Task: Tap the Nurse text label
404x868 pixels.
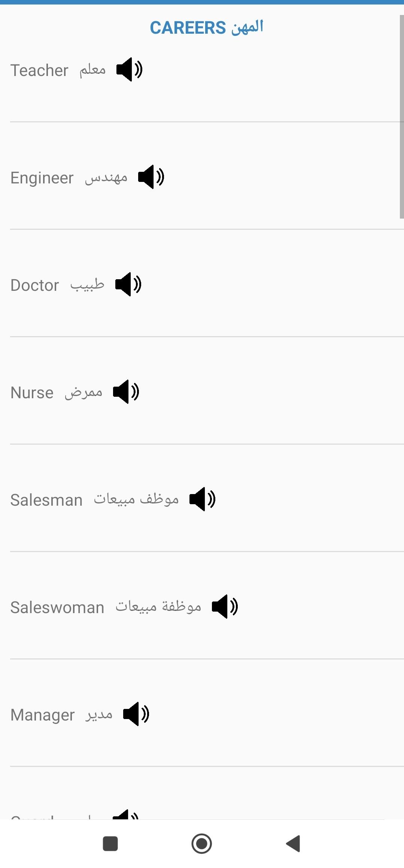Action: pyautogui.click(x=32, y=393)
